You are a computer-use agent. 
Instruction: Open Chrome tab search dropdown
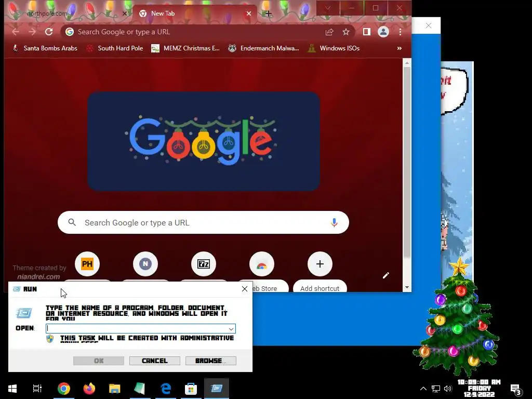[x=328, y=8]
